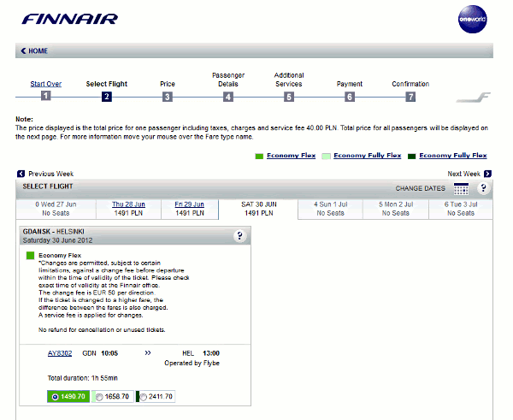Open help icon in Select Flight header
The width and height of the screenshot is (513, 420).
[x=483, y=188]
